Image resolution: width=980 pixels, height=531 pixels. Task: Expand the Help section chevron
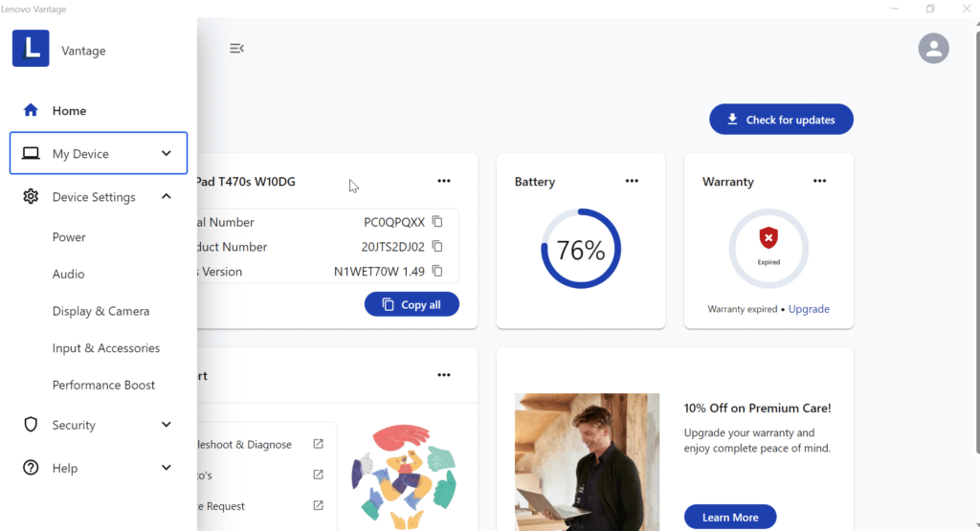tap(167, 467)
